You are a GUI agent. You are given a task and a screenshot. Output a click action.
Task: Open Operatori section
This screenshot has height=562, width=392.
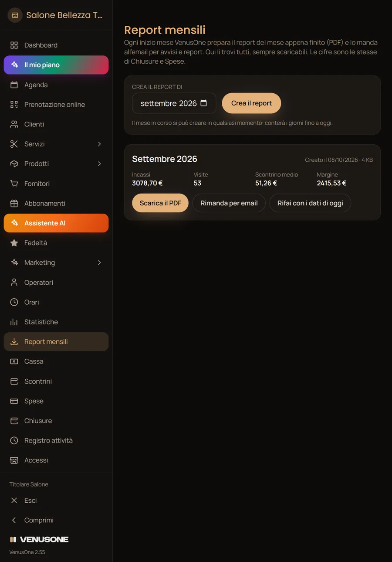(x=56, y=283)
